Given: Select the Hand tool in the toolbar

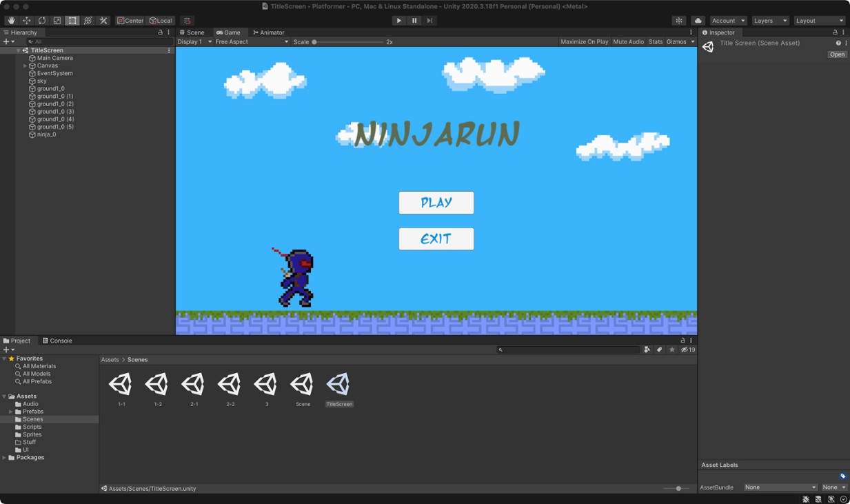Looking at the screenshot, I should tap(11, 20).
